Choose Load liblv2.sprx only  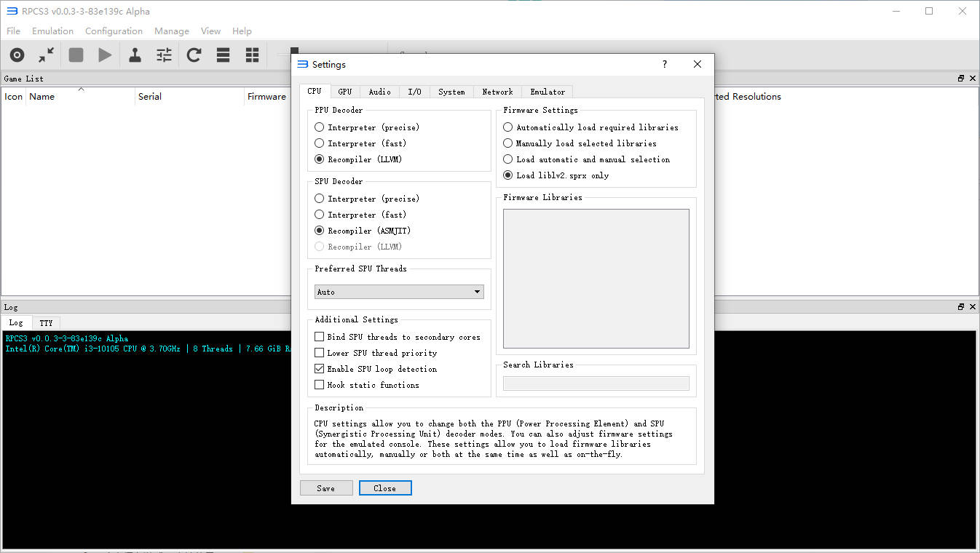[x=556, y=175]
